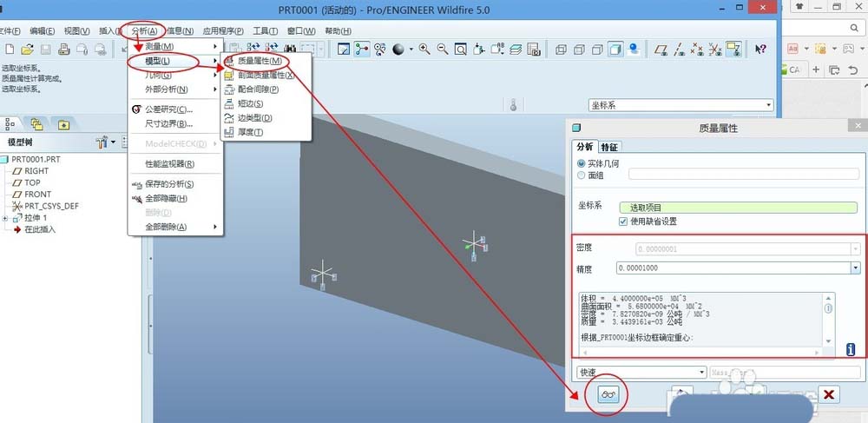Open the favorites navigator tab
This screenshot has height=423, width=868.
pos(63,124)
